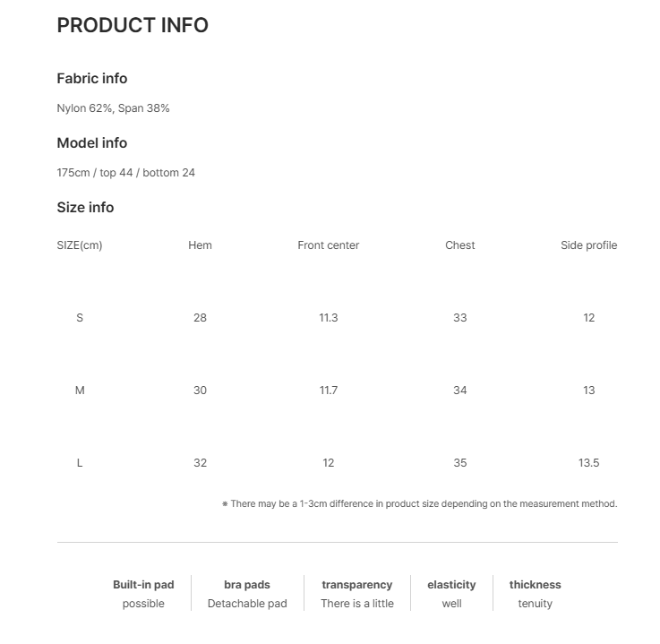Click the measurement difference disclaimer note
The width and height of the screenshot is (660, 644).
point(420,504)
